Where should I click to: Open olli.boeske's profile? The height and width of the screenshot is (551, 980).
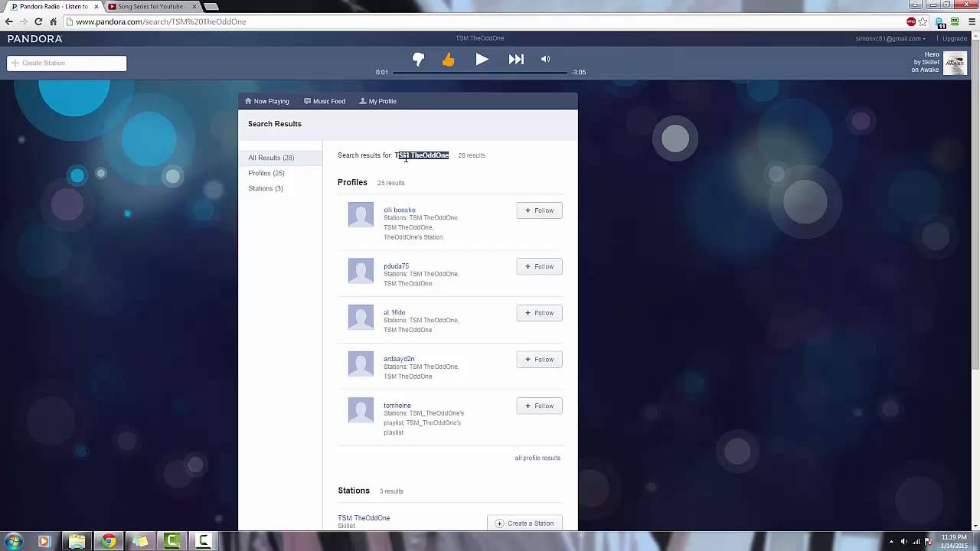(400, 210)
